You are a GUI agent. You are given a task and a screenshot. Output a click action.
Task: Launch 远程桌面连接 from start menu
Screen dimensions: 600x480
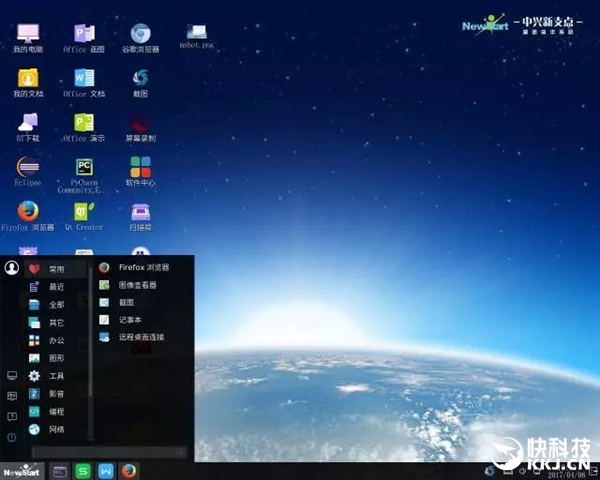click(x=140, y=337)
